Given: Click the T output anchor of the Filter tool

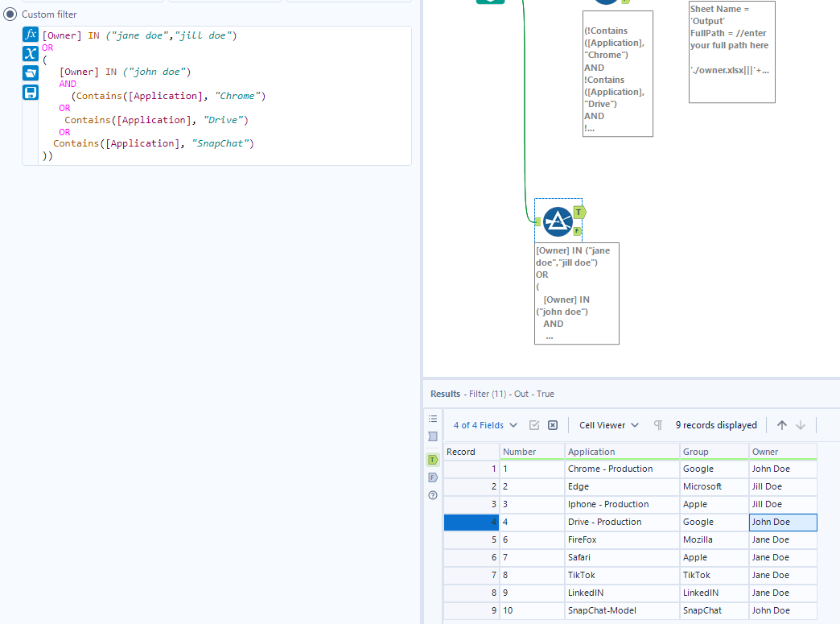Looking at the screenshot, I should coord(578,212).
